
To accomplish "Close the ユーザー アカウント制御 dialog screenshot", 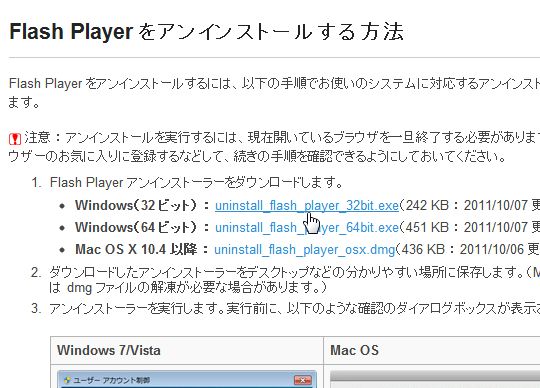I will coord(303,380).
